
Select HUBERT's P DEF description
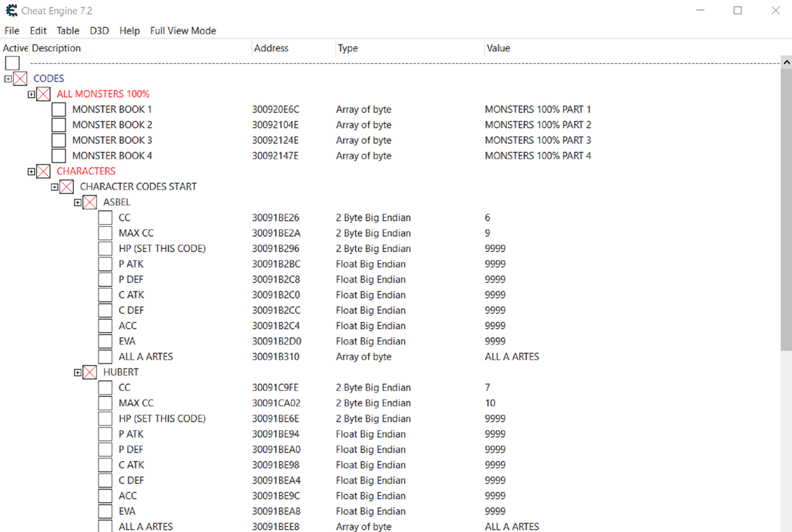pos(131,450)
